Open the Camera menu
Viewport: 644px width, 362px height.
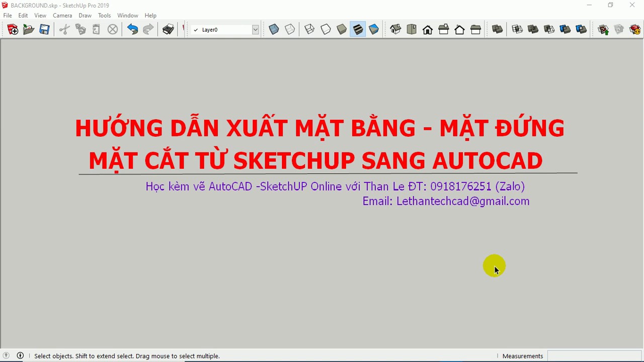[x=62, y=16]
